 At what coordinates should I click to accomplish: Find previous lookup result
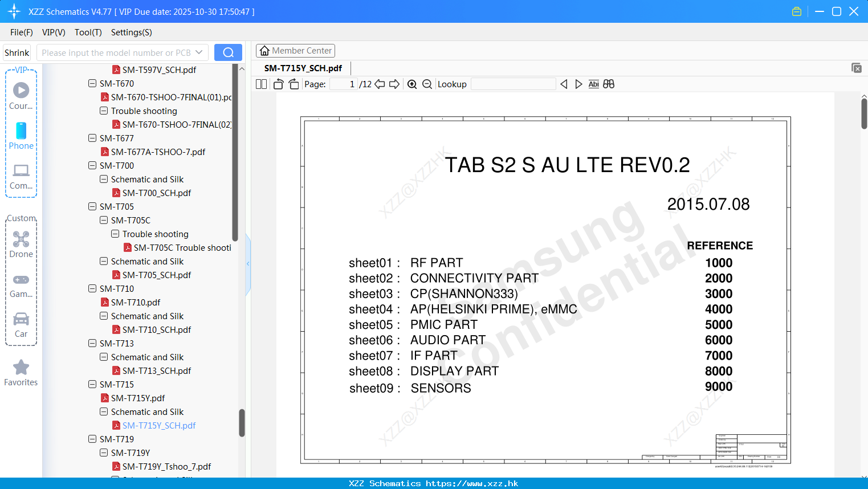[564, 84]
